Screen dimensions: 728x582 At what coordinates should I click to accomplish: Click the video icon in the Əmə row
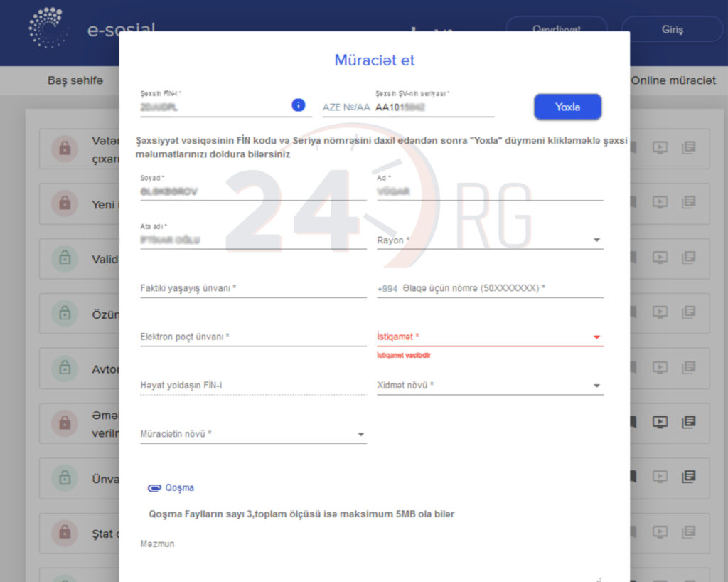click(x=660, y=422)
